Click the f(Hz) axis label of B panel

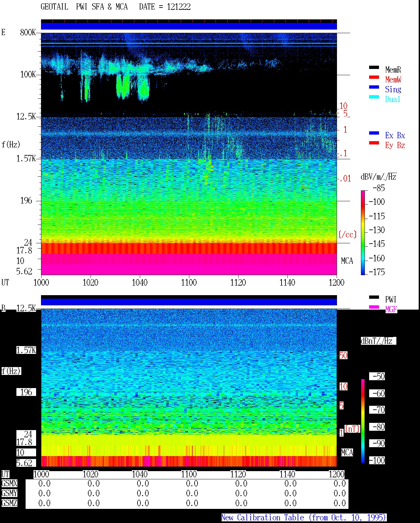click(11, 371)
